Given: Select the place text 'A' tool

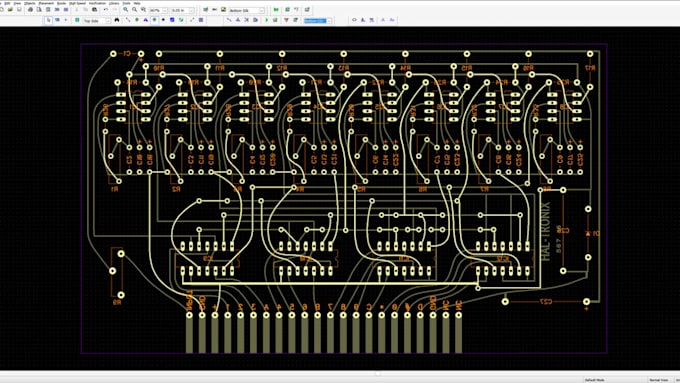Looking at the screenshot, I should tap(146, 20).
